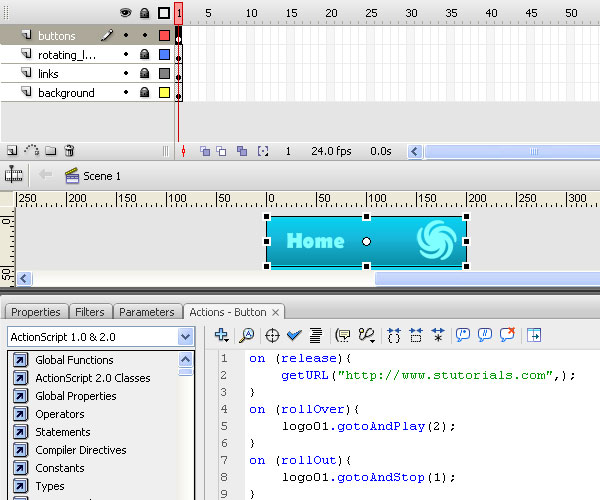Add a new item to the script (plus icon)
Image resolution: width=600 pixels, height=500 pixels.
tap(222, 335)
